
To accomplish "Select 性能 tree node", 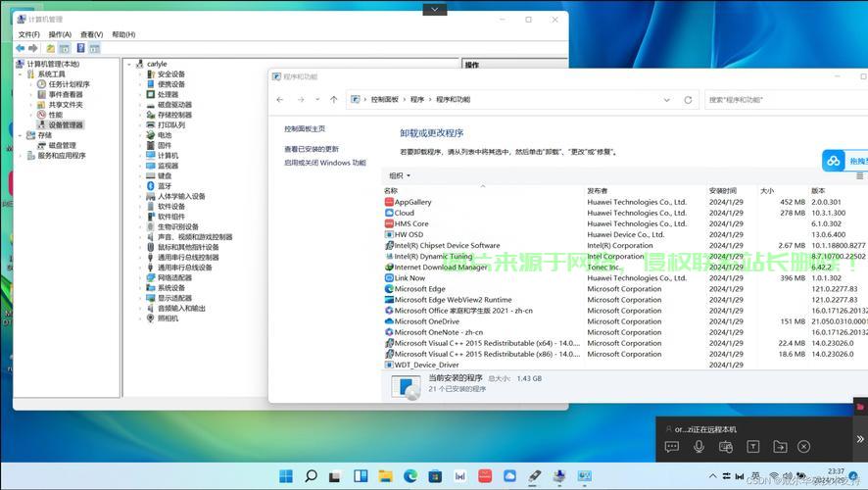I will 56,115.
